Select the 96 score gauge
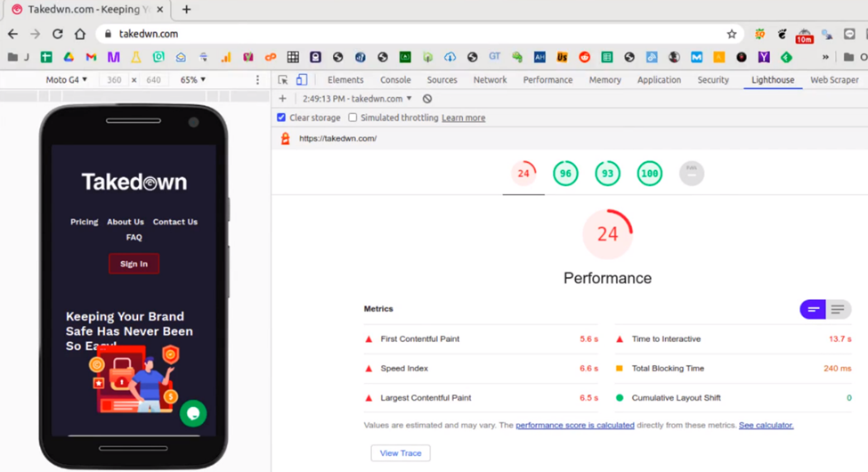868x472 pixels. (565, 174)
